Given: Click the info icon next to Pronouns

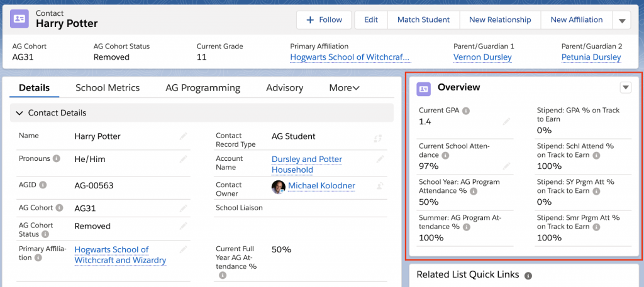Looking at the screenshot, I should 57,158.
